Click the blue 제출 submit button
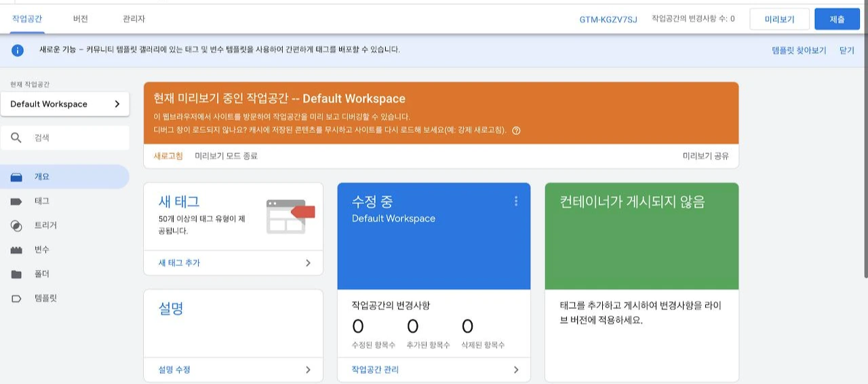 pos(837,19)
